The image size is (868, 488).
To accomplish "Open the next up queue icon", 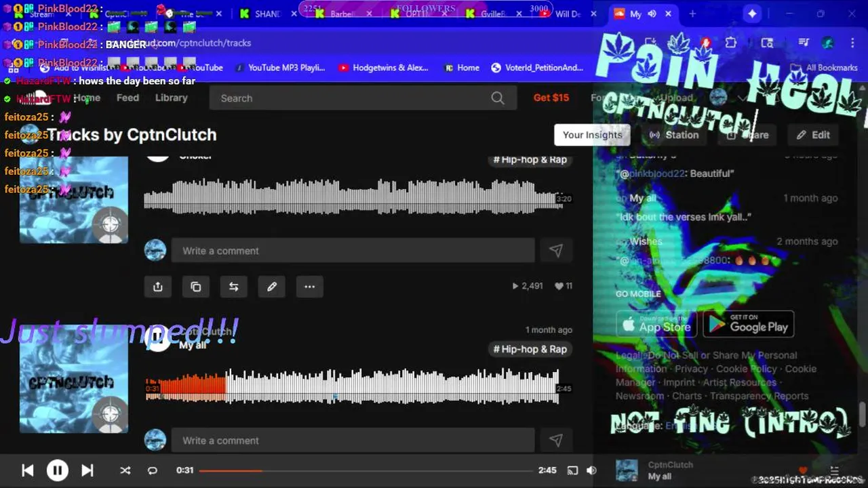I will click(x=835, y=470).
